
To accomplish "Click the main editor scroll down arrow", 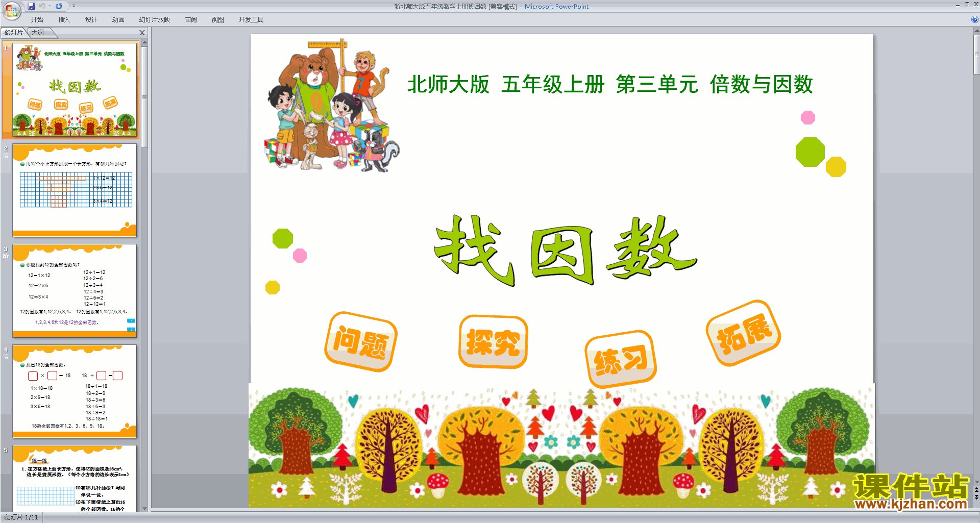I will (x=976, y=481).
